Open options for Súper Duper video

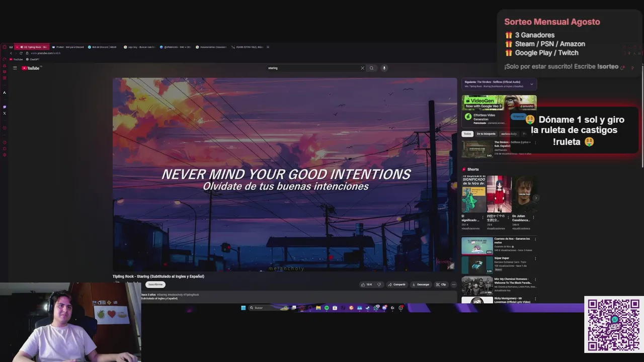[x=535, y=259]
